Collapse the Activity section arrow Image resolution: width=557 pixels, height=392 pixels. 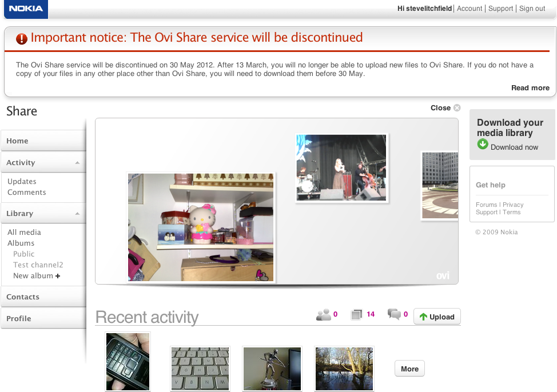(77, 163)
